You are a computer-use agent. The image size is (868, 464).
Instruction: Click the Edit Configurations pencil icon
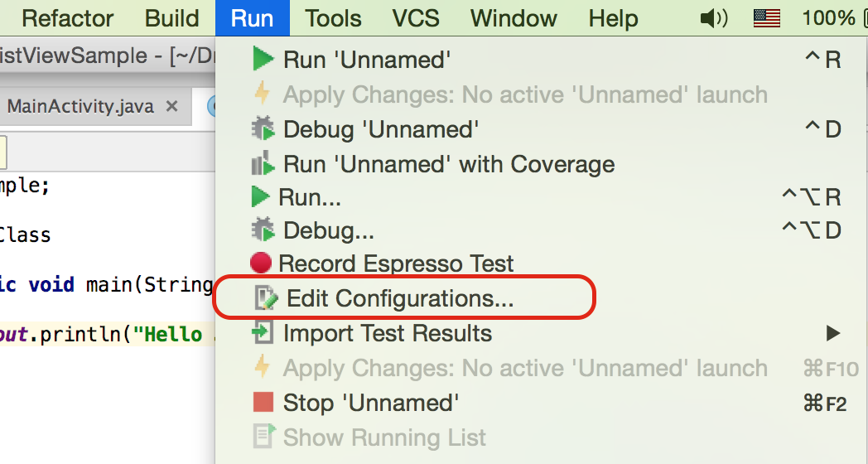tap(266, 298)
